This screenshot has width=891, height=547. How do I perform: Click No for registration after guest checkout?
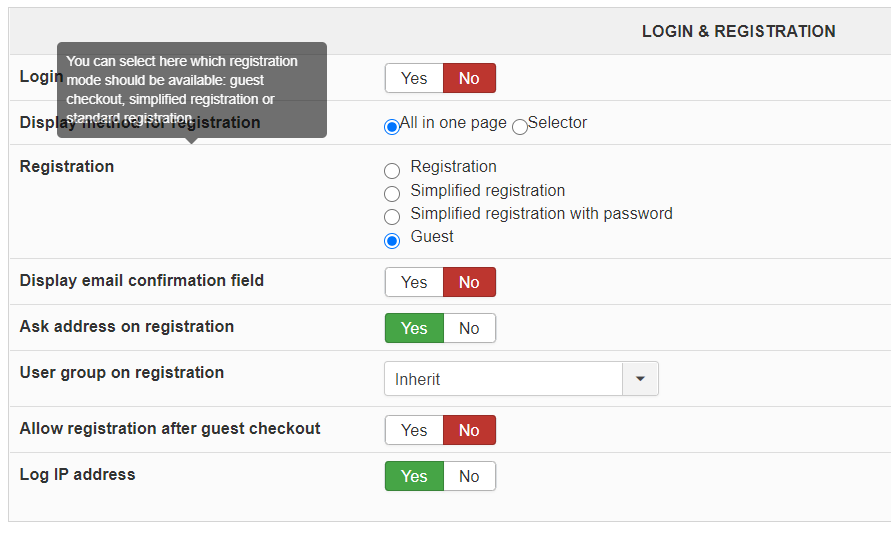[x=469, y=430]
